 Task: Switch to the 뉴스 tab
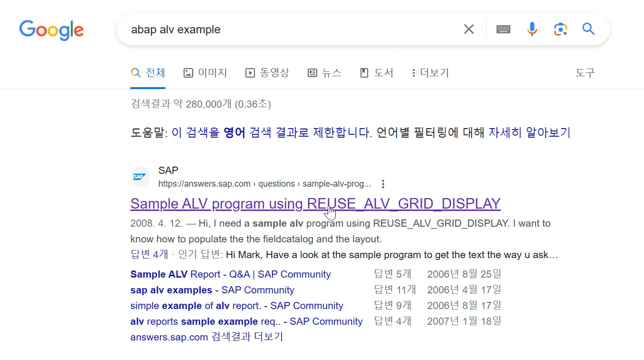(x=324, y=73)
